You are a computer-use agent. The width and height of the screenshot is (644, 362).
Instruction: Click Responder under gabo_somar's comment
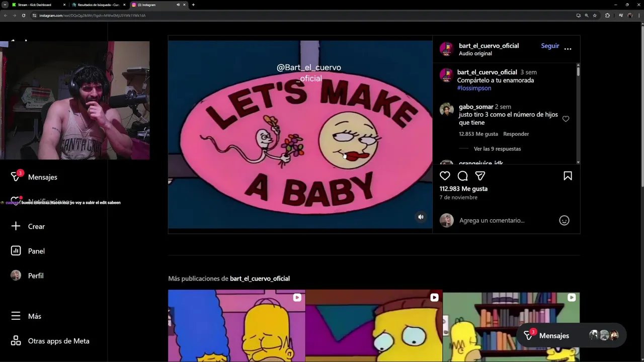516,134
